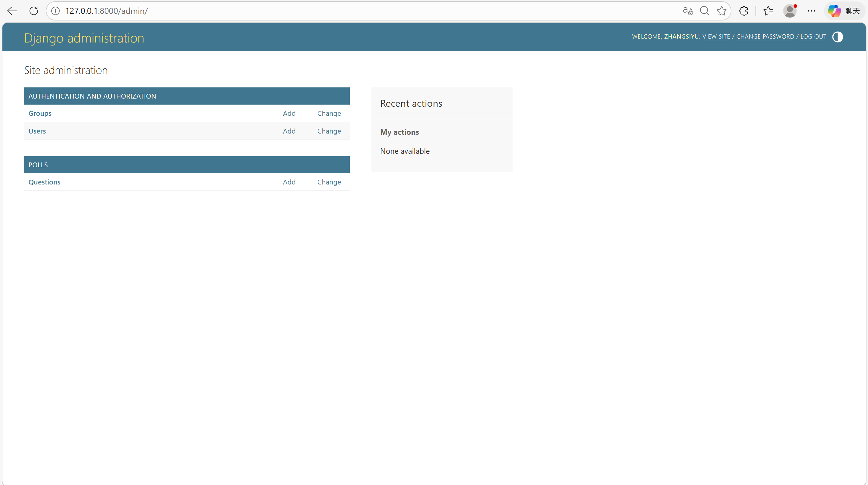Viewport: 868px width, 485px height.
Task: Click the user profile avatar icon
Action: click(790, 11)
